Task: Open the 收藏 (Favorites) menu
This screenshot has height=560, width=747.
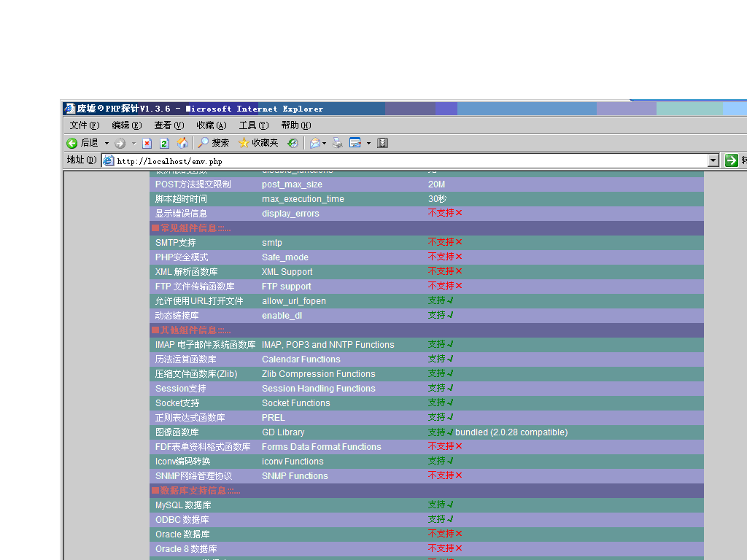Action: point(211,125)
